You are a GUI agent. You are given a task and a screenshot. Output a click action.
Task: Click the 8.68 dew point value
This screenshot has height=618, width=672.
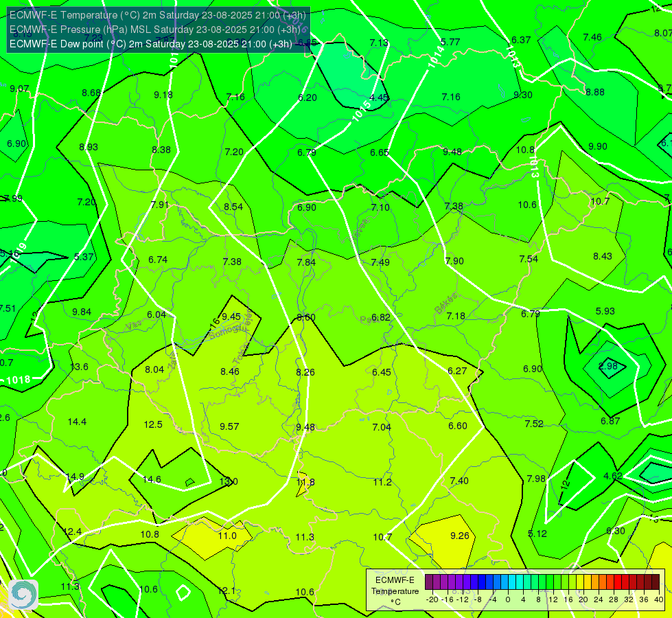(91, 93)
